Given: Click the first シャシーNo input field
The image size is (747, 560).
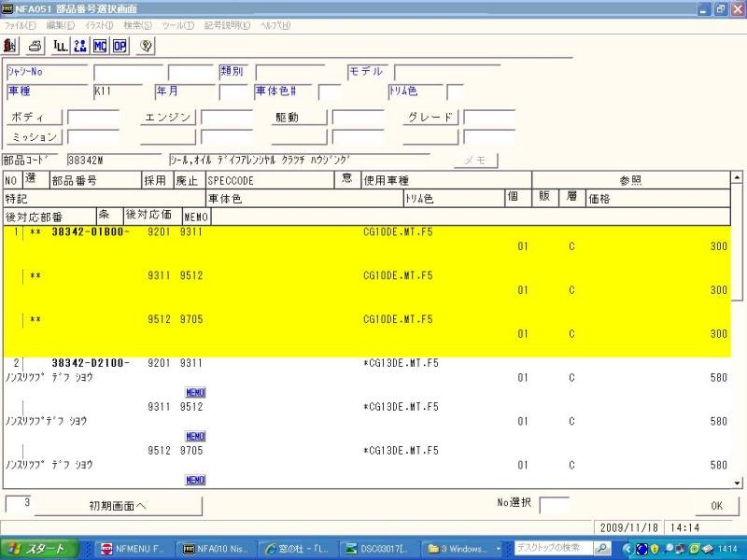Looking at the screenshot, I should [x=128, y=73].
